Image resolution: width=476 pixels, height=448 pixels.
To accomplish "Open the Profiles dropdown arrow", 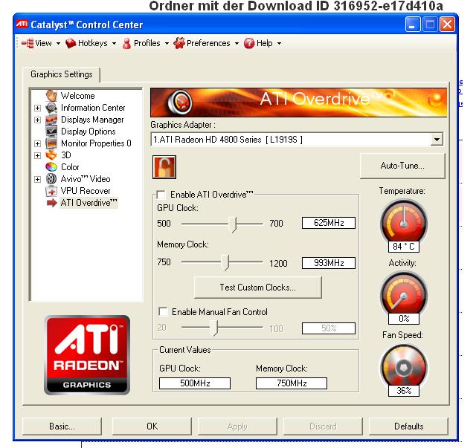I will coord(167,44).
